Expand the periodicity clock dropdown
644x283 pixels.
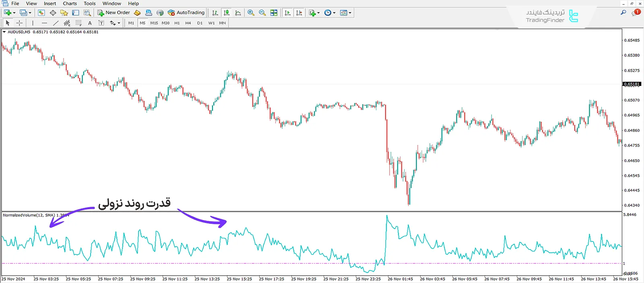tap(334, 13)
